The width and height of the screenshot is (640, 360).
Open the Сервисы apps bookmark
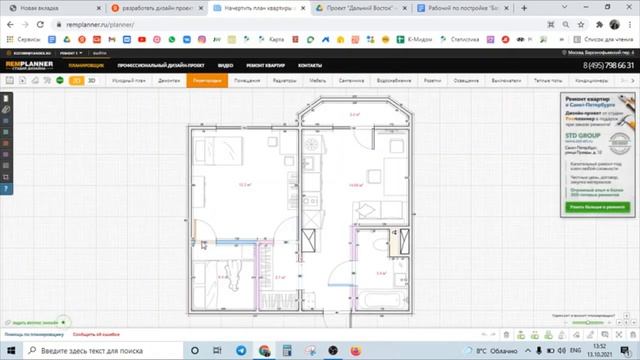[24, 40]
